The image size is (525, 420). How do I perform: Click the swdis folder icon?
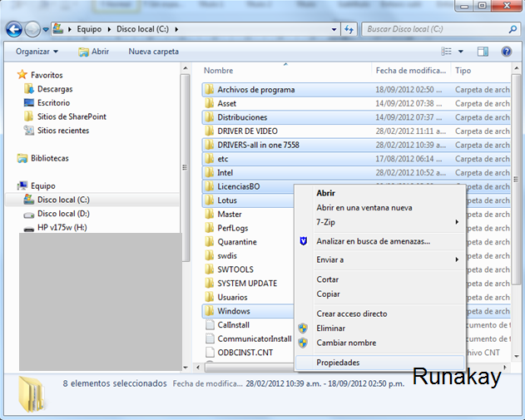point(210,255)
